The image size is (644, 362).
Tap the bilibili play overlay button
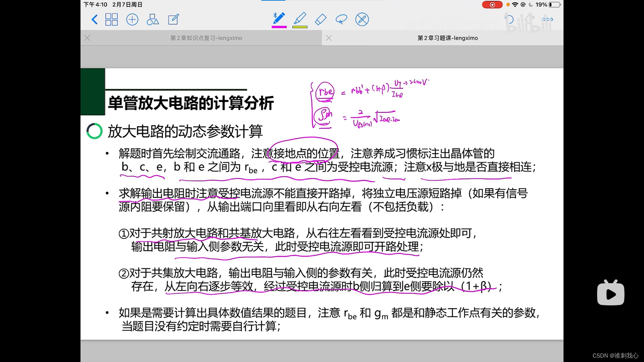click(610, 294)
